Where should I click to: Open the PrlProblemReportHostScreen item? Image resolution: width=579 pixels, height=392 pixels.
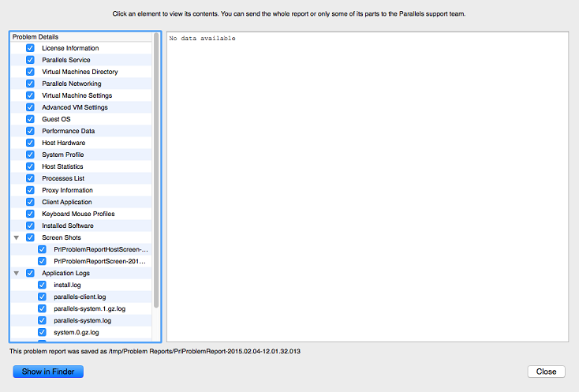[x=101, y=249]
